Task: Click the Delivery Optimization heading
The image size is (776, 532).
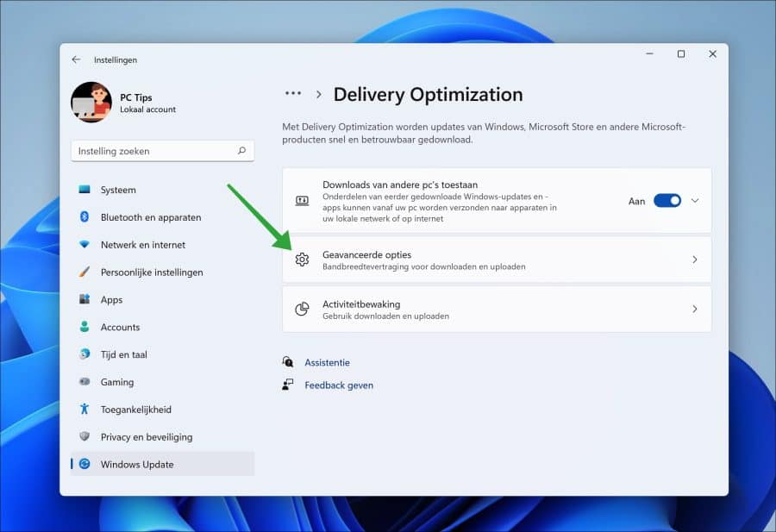Action: point(428,95)
